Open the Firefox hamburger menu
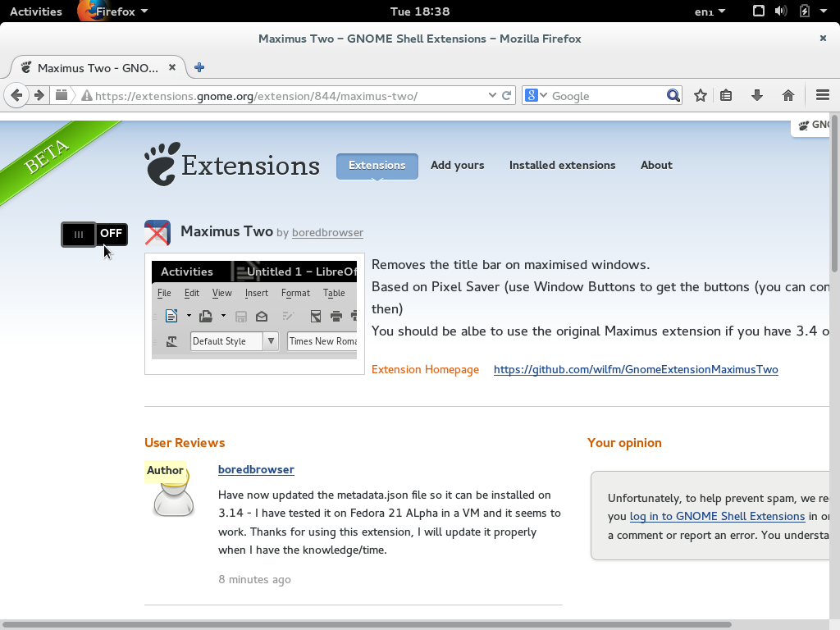840x630 pixels. (822, 95)
